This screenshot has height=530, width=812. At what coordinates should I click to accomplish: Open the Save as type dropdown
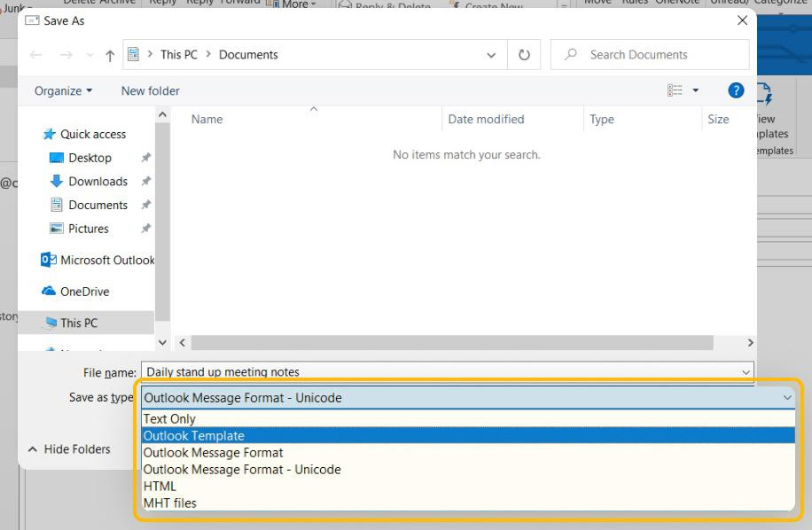point(786,397)
